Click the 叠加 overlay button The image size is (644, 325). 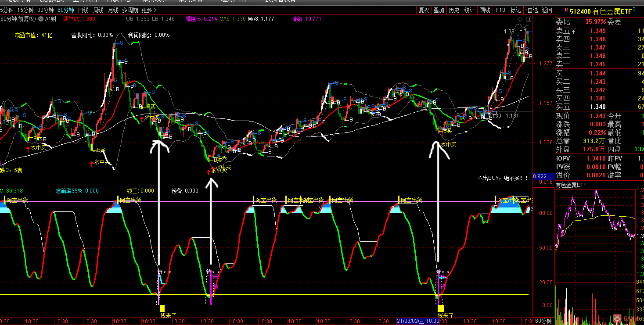click(x=439, y=10)
